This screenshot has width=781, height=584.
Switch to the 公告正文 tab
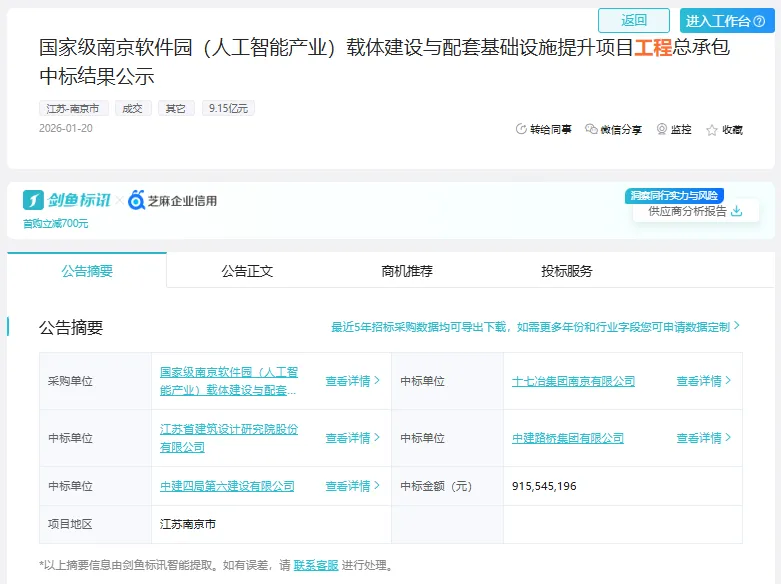point(247,271)
